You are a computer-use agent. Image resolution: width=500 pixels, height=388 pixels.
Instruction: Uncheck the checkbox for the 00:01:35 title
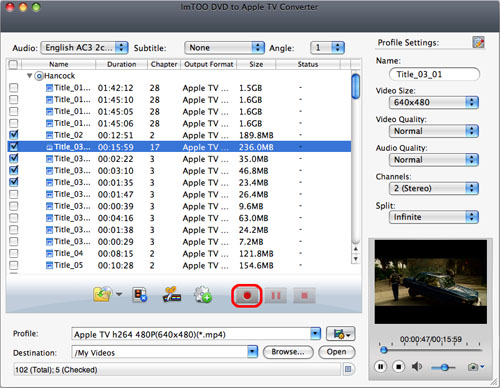pyautogui.click(x=14, y=182)
